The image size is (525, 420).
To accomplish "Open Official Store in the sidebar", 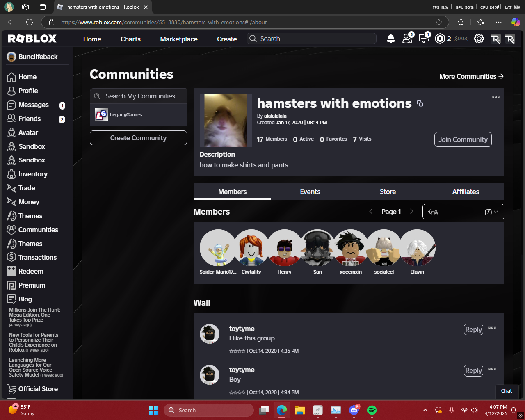I will click(x=32, y=389).
